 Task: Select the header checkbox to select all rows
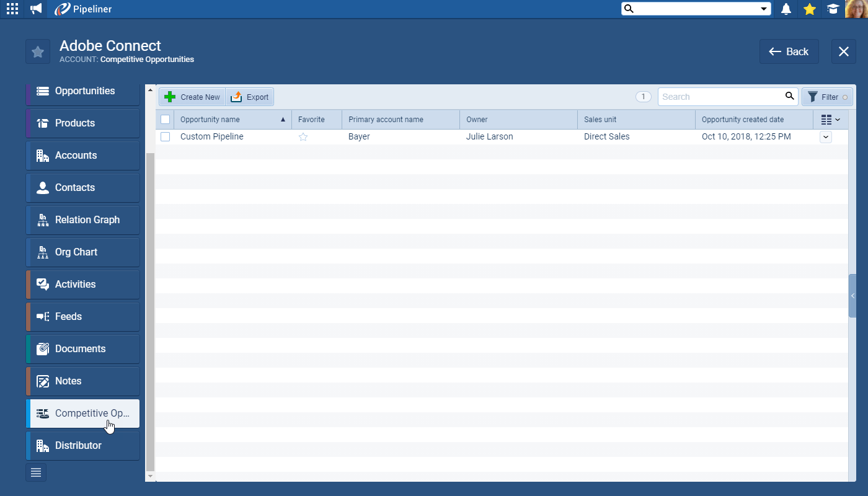click(165, 119)
